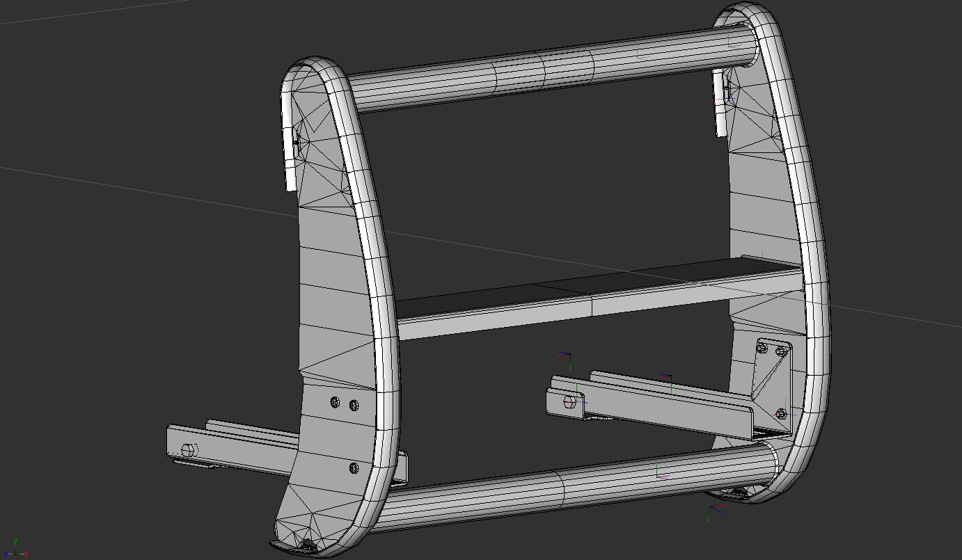The image size is (962, 560).
Task: Select the pivot axis marker below the right upright
Action: click(x=713, y=511)
